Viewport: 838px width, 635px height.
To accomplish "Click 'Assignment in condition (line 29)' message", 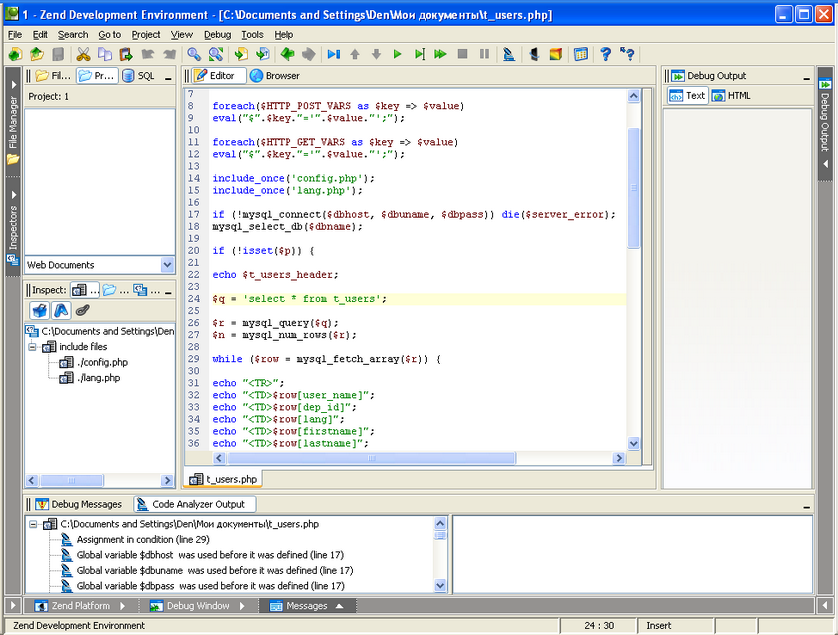I will coord(143,539).
